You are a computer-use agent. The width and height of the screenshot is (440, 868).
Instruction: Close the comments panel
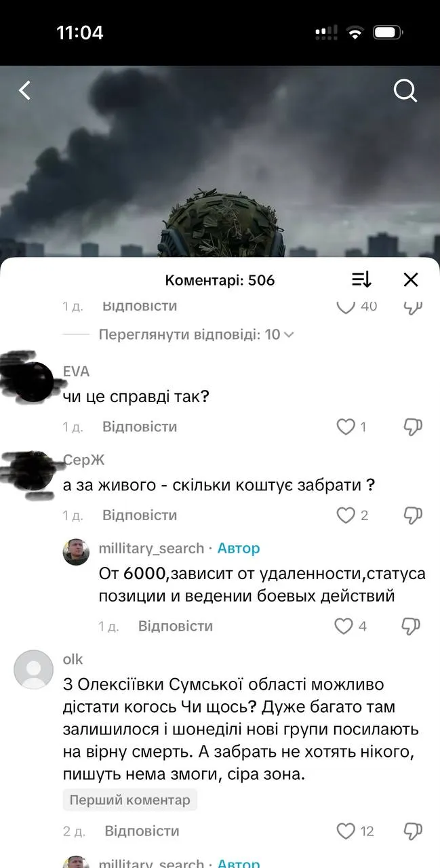tap(411, 279)
